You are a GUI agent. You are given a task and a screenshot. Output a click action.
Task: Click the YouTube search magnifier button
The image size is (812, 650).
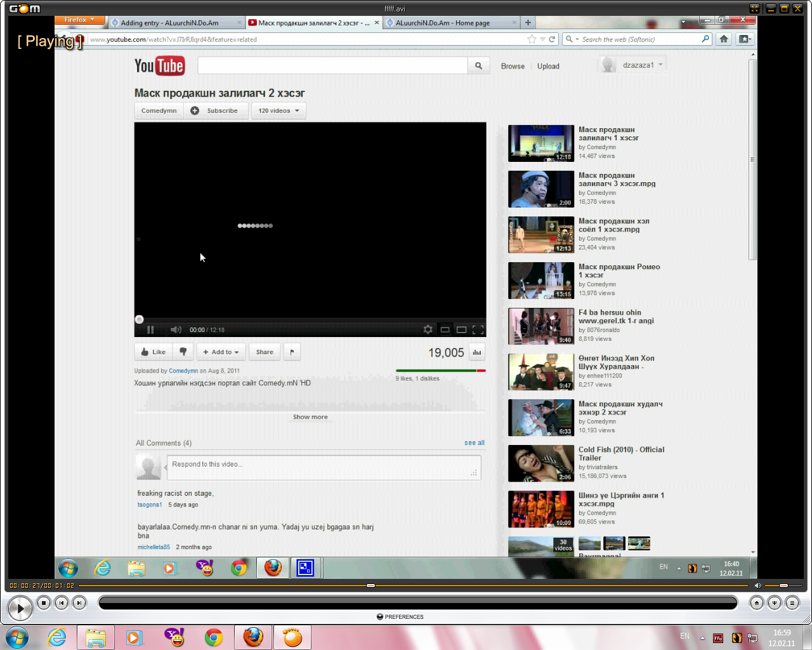(x=478, y=65)
